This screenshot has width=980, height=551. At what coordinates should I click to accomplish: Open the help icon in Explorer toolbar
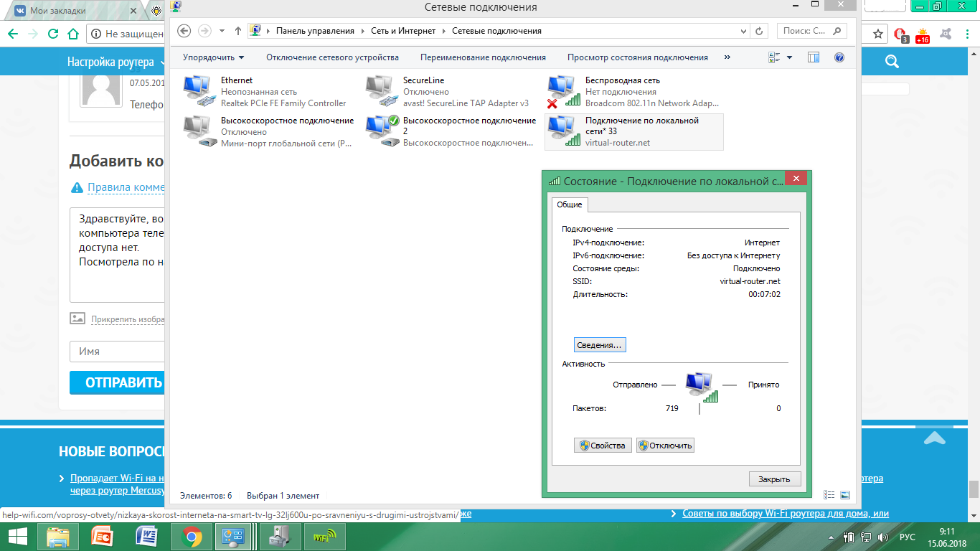point(839,57)
